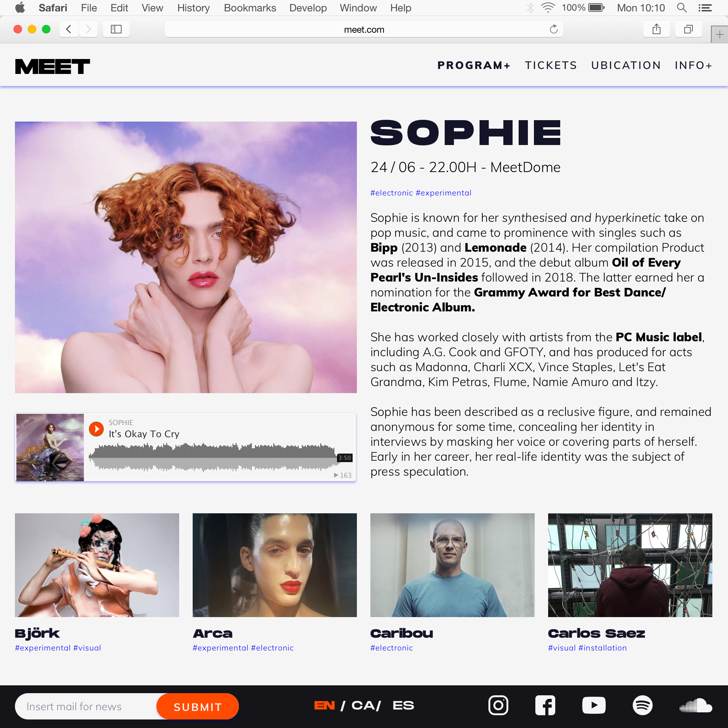Open the History menu
This screenshot has height=728, width=728.
coord(193,8)
